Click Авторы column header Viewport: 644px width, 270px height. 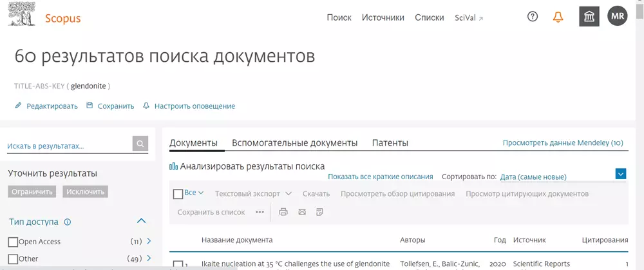click(x=413, y=240)
